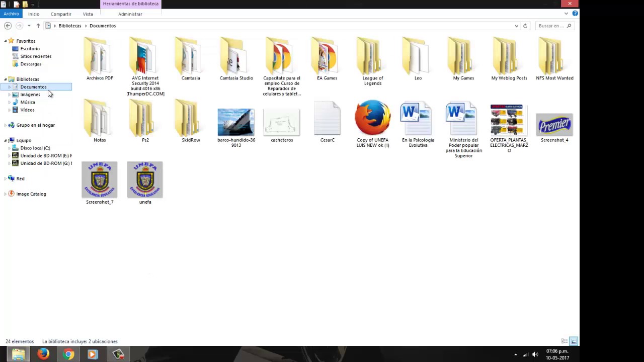This screenshot has height=362, width=644.
Task: Select the NFS Most Wanted folder
Action: 554,59
